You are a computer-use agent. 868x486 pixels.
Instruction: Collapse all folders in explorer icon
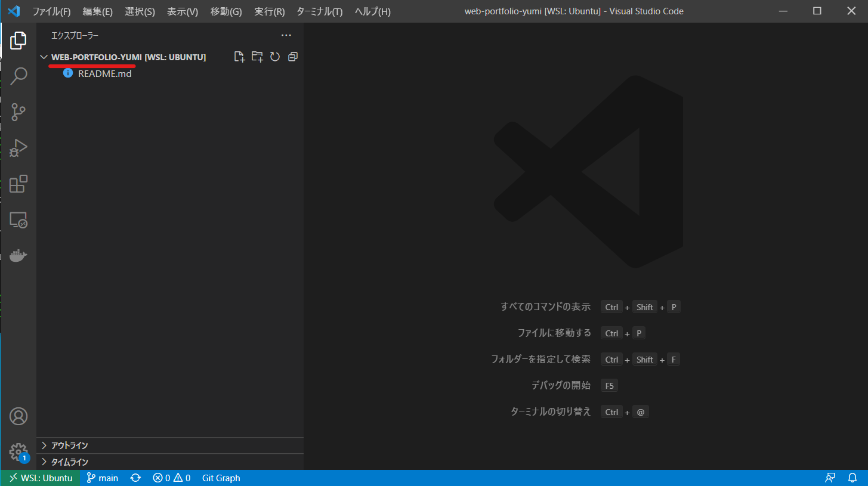(x=293, y=57)
